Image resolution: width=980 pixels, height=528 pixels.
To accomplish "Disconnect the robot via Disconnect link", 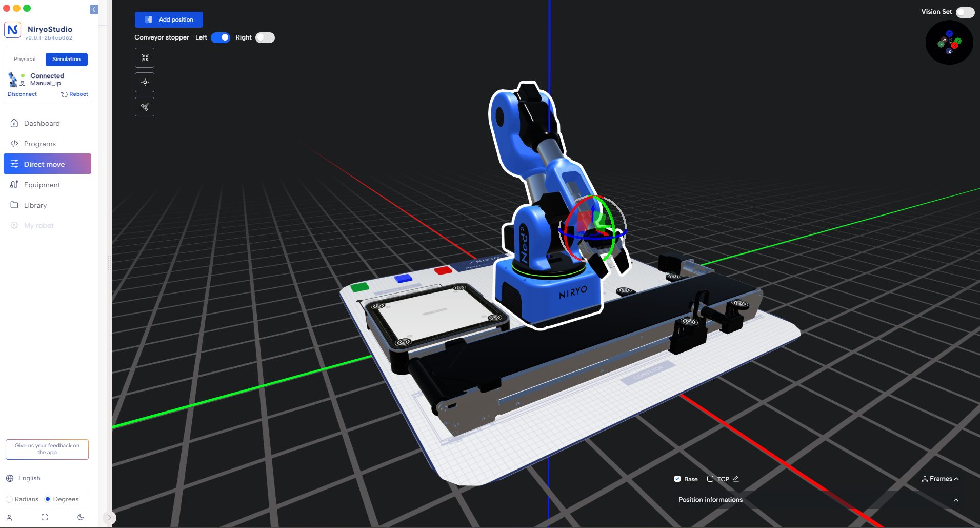I will (22, 94).
